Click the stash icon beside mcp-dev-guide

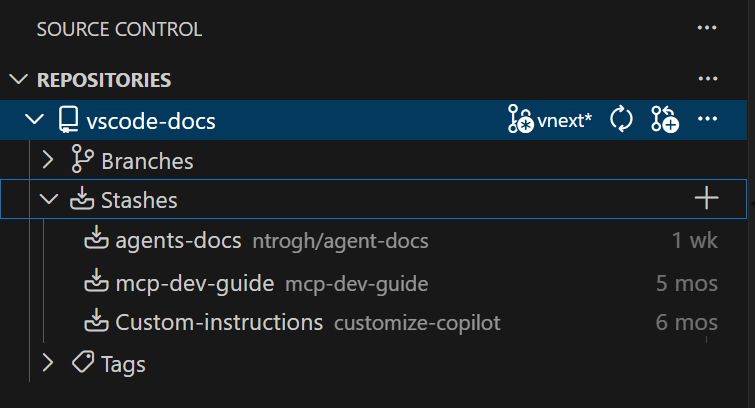pyautogui.click(x=97, y=283)
